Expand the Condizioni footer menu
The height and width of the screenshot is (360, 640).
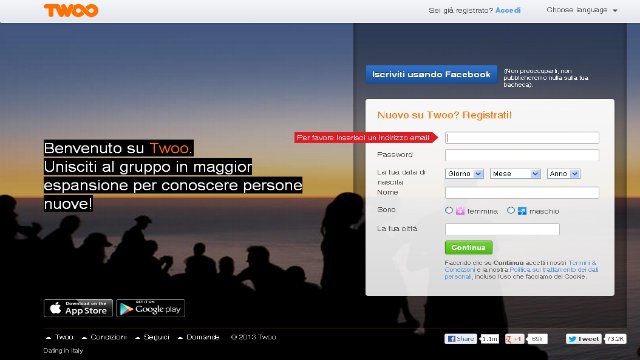(x=104, y=337)
